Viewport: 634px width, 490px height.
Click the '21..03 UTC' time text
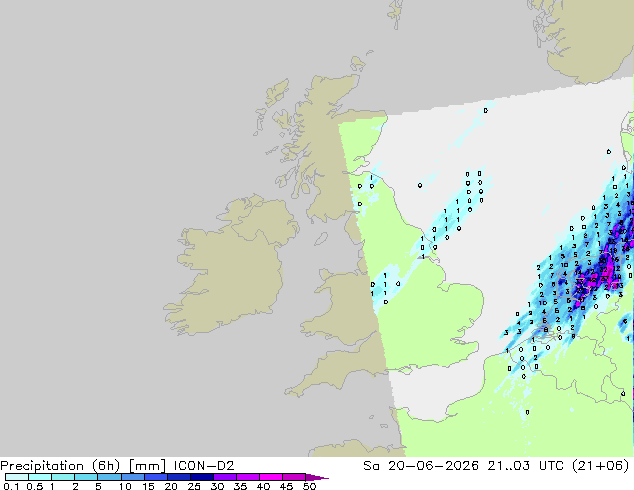click(x=527, y=466)
